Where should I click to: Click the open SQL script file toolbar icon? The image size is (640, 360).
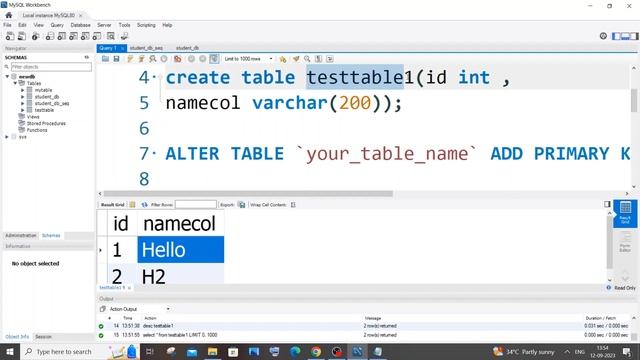pos(22,36)
